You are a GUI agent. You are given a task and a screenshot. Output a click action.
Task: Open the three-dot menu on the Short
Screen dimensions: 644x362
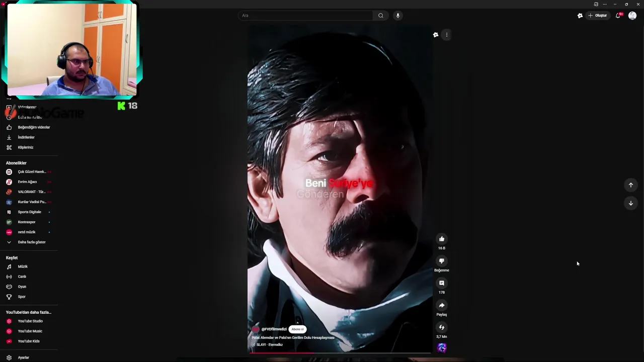(447, 35)
